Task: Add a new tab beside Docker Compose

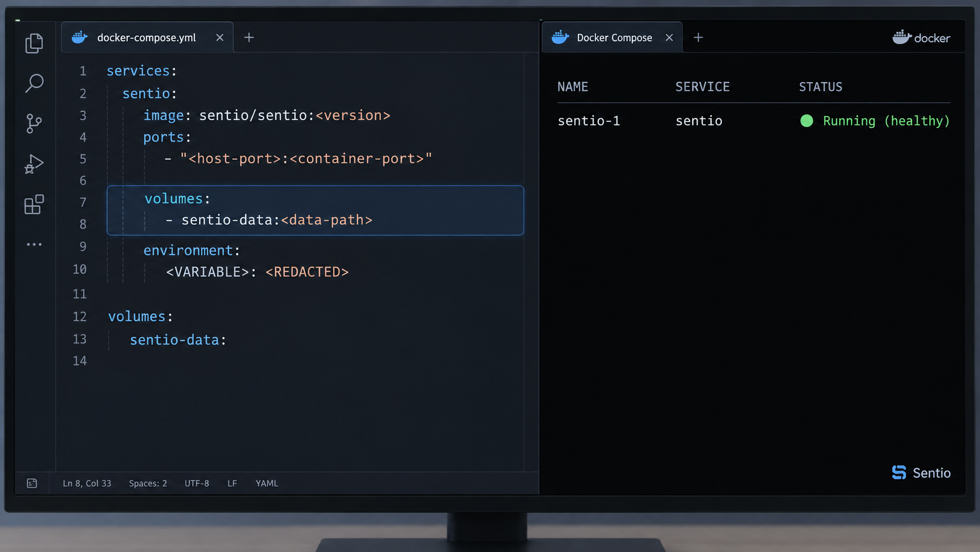Action: pyautogui.click(x=698, y=38)
